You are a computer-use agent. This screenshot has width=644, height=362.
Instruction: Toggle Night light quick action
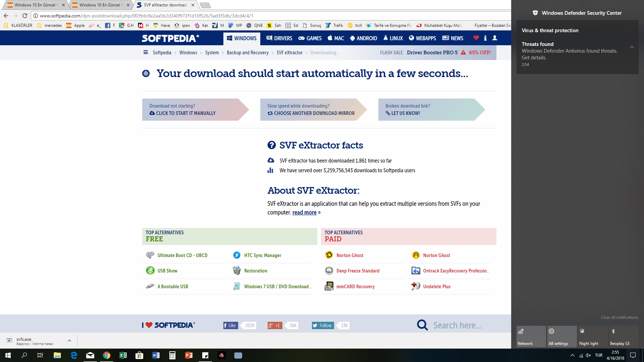(593, 337)
